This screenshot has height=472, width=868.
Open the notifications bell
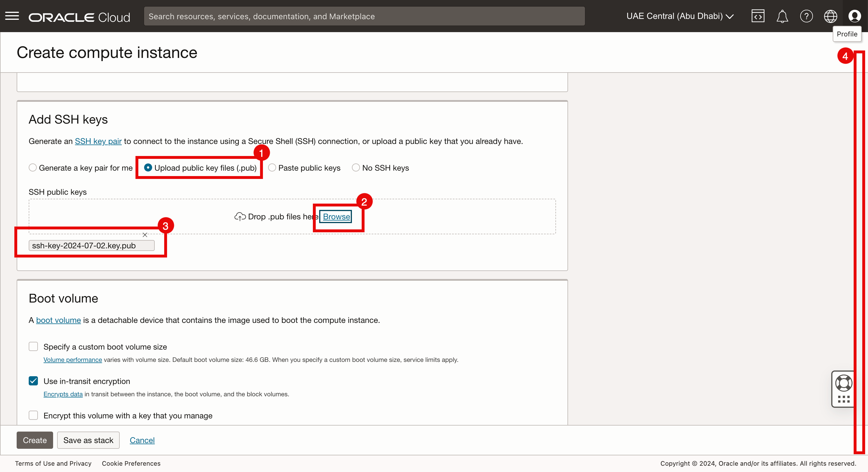[x=782, y=16]
